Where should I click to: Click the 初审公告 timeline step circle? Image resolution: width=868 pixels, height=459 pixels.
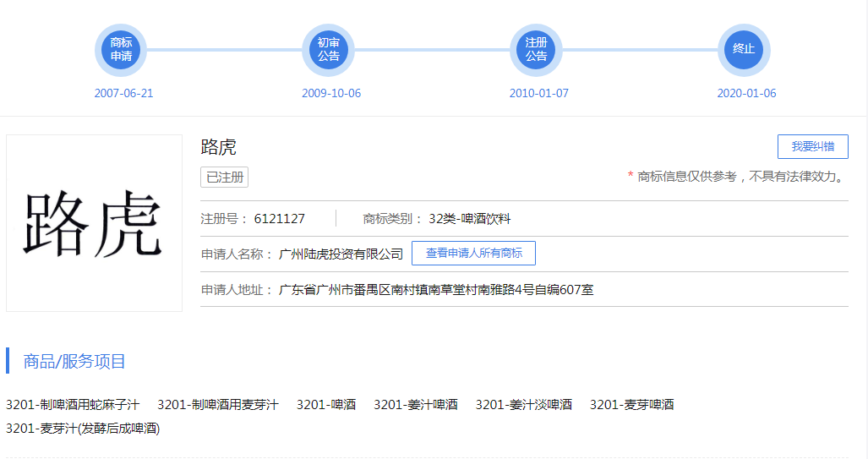coord(328,50)
